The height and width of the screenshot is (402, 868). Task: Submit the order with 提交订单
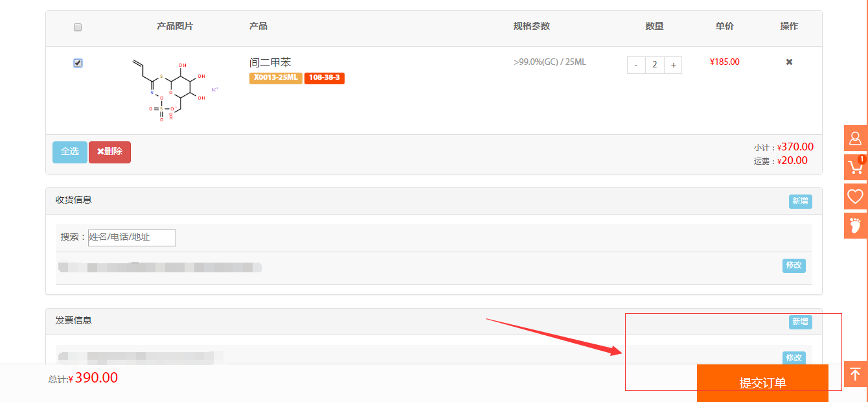pos(762,383)
